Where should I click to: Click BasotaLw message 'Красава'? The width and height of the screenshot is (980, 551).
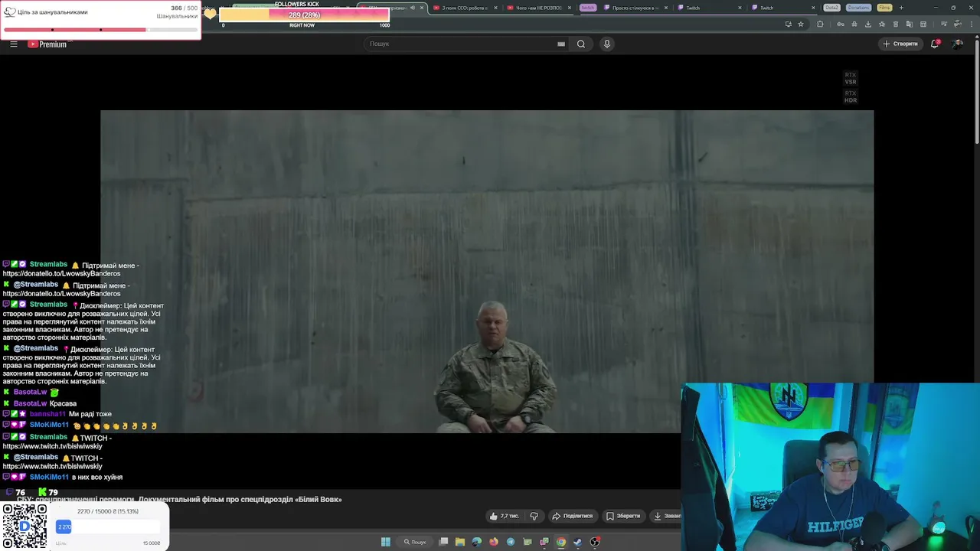pos(63,403)
